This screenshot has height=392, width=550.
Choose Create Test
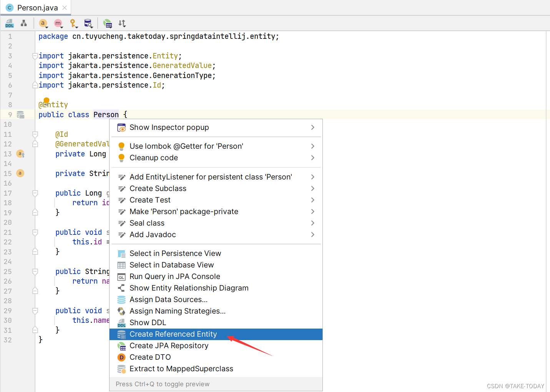point(216,200)
